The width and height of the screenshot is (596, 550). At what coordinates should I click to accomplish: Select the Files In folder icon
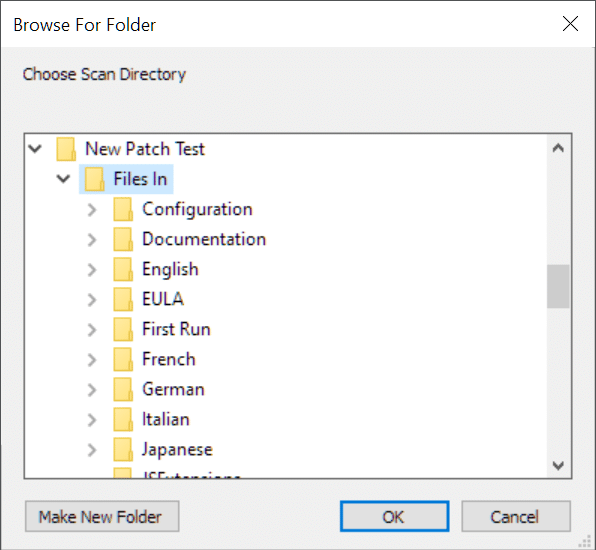point(94,179)
